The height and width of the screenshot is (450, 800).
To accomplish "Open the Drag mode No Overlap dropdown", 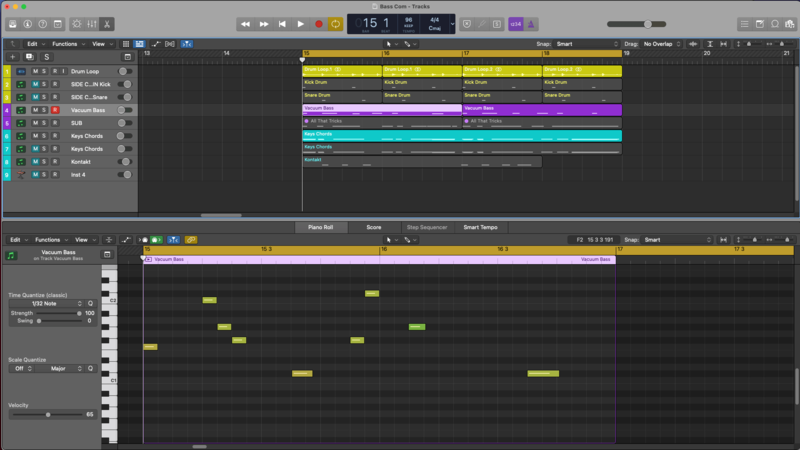I will (664, 44).
